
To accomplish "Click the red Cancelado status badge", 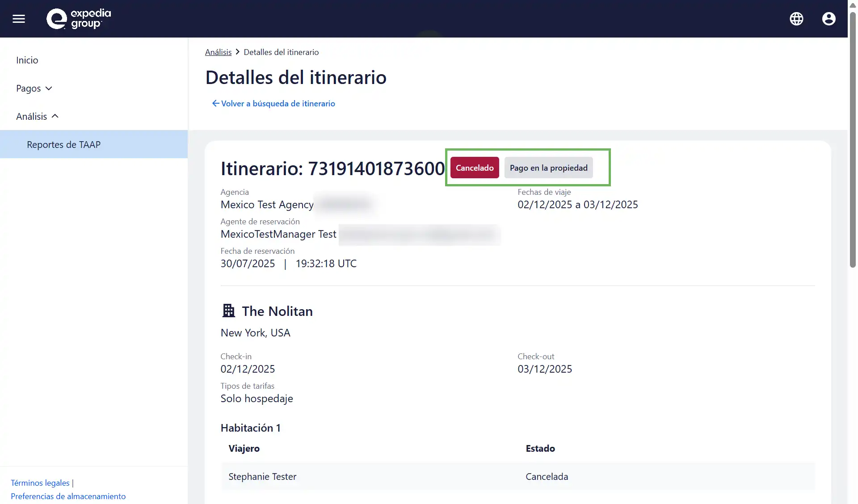I will (x=475, y=168).
